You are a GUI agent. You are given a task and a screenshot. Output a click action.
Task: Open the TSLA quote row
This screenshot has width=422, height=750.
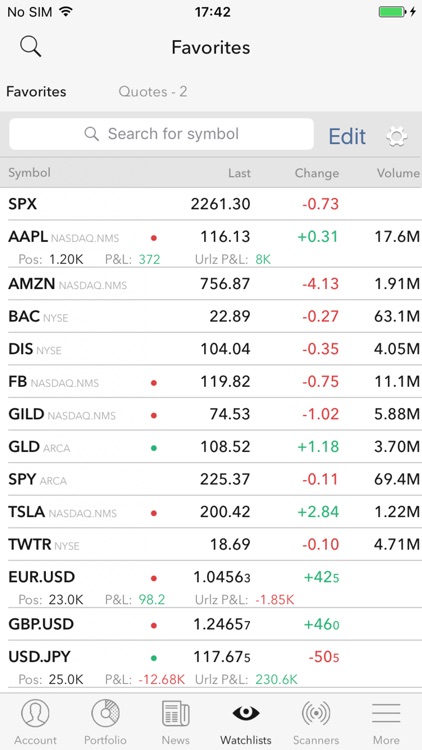211,512
